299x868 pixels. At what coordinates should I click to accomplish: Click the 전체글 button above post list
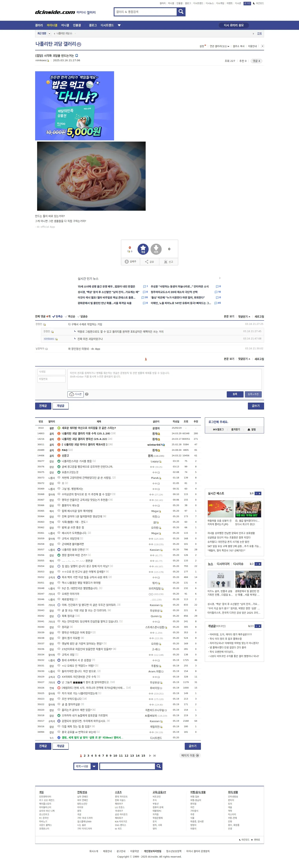[43, 406]
